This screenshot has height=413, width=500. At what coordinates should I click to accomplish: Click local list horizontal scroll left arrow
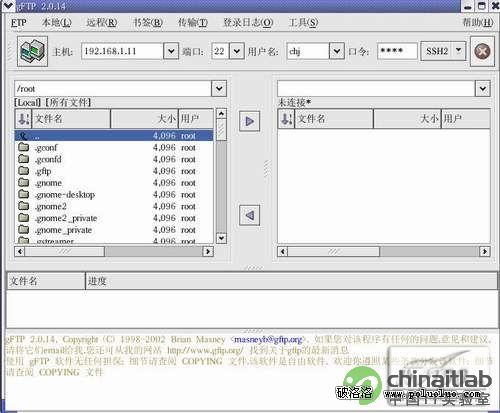click(20, 251)
